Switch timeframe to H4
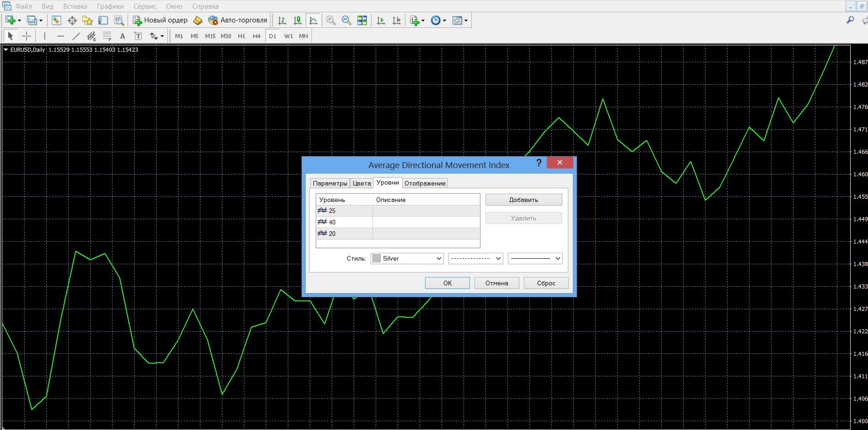This screenshot has width=868, height=430. pyautogui.click(x=257, y=36)
